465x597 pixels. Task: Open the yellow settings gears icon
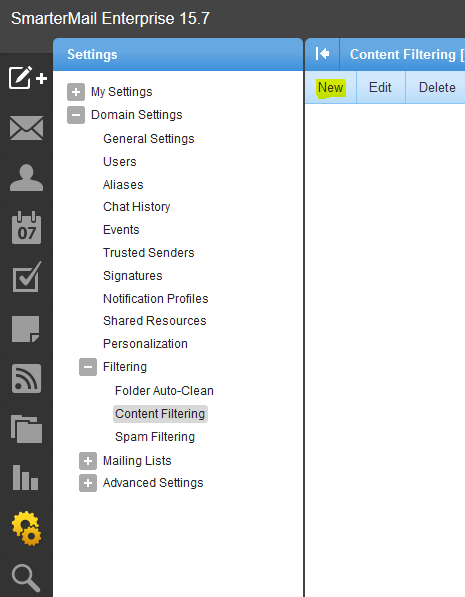(26, 528)
